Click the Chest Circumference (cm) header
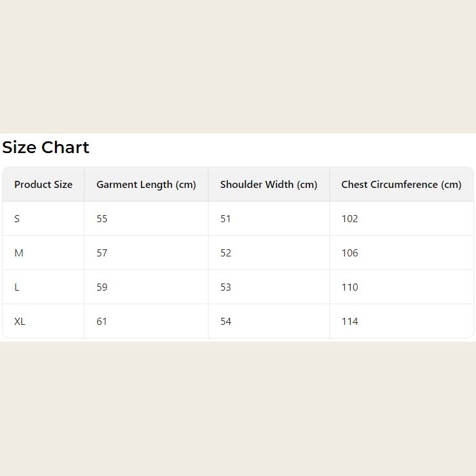This screenshot has height=476, width=476. 401,185
